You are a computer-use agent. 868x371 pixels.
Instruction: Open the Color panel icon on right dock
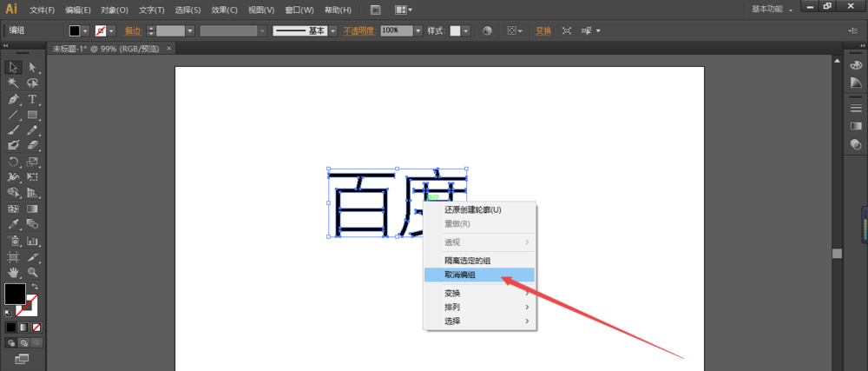(x=856, y=65)
